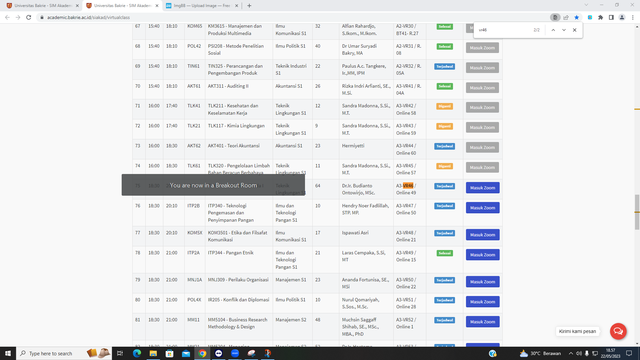The width and height of the screenshot is (640, 360).
Task: Click the Kirimi kami pesan label
Action: 577,331
